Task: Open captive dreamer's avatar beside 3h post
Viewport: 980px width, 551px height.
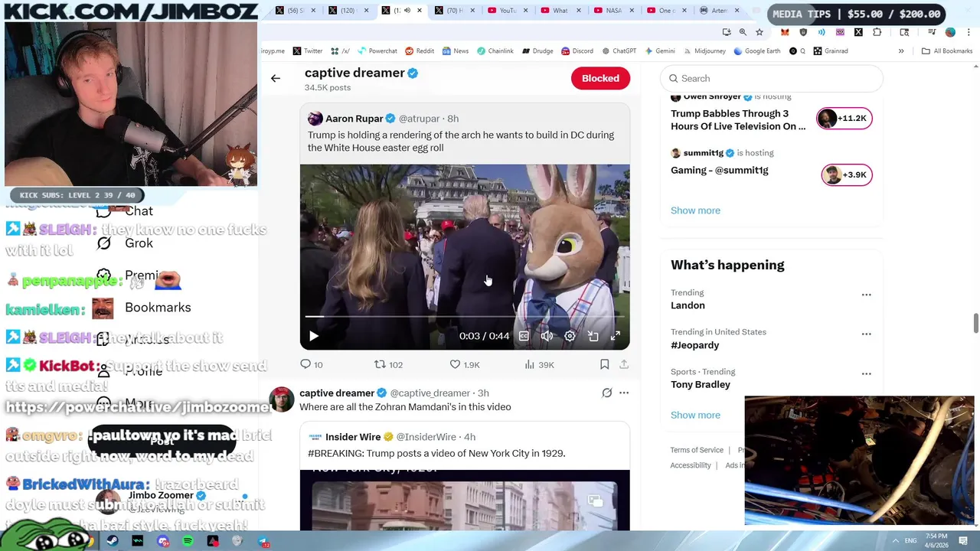Action: (x=282, y=400)
